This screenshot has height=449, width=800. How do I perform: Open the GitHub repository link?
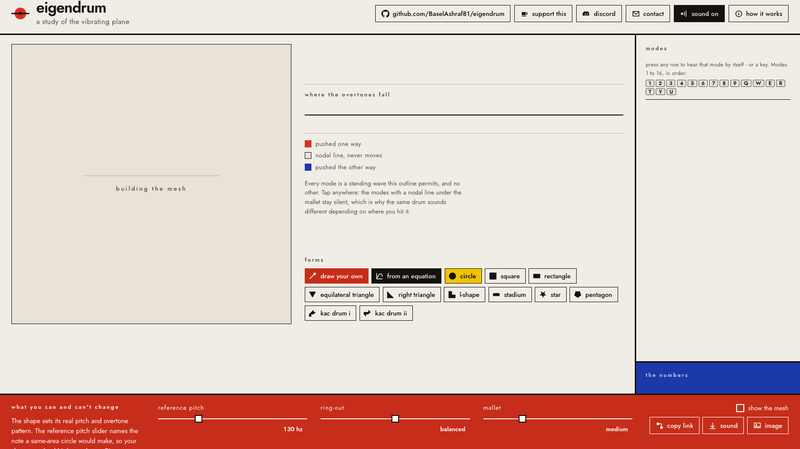(443, 14)
